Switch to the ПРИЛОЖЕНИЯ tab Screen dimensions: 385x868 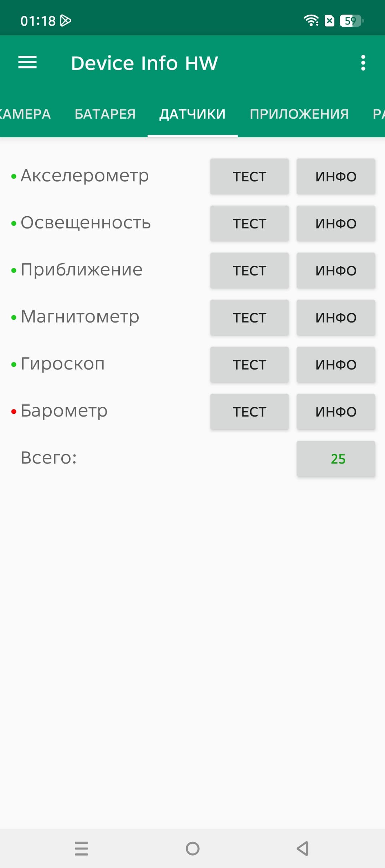(299, 114)
